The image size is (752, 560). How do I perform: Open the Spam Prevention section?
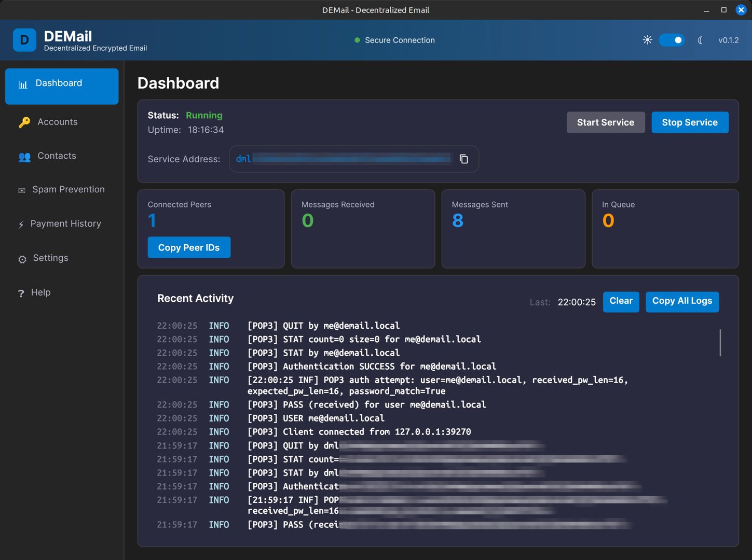click(x=68, y=190)
